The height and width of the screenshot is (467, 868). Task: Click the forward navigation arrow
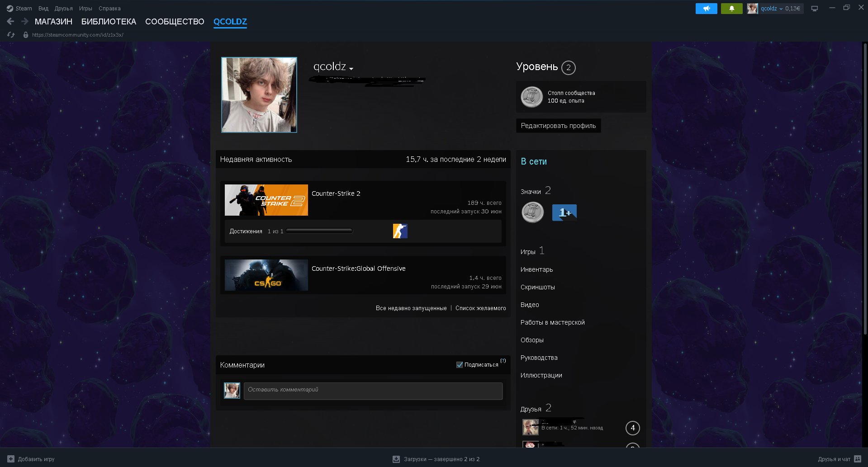[25, 21]
